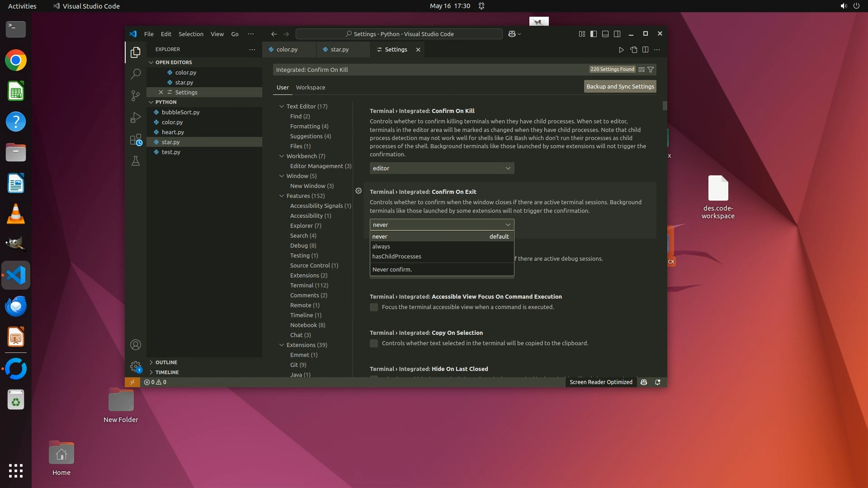Click Backup and Sync Settings button

tap(620, 86)
